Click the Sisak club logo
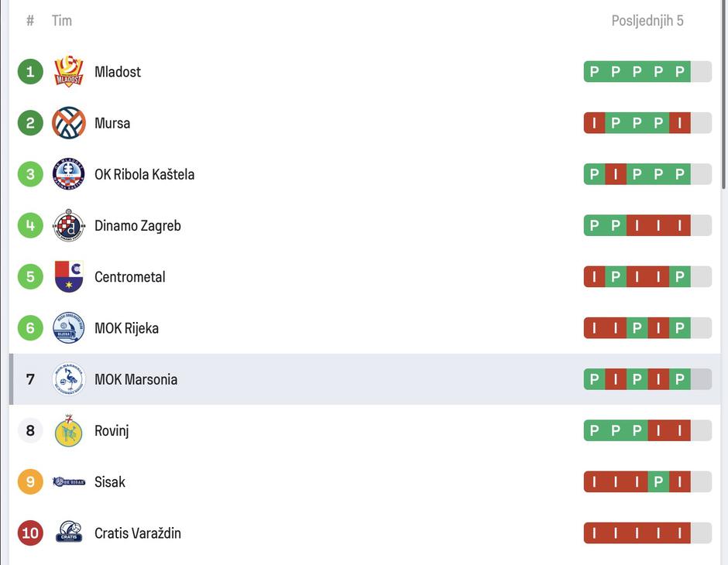Screen dimensions: 728x565 pos(69,482)
